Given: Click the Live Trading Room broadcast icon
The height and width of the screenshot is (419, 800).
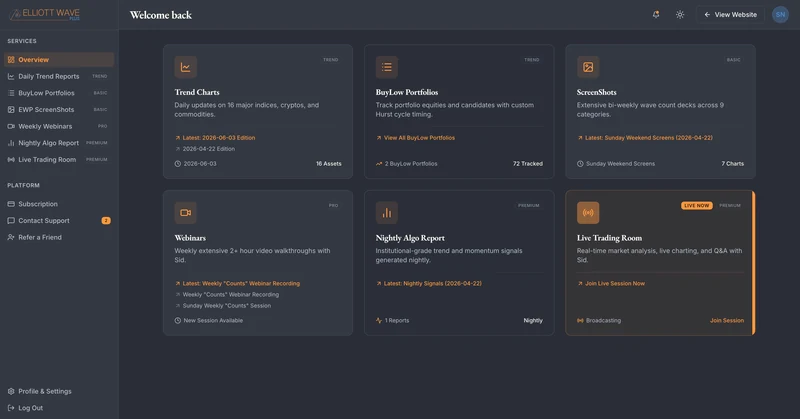Looking at the screenshot, I should (x=588, y=213).
